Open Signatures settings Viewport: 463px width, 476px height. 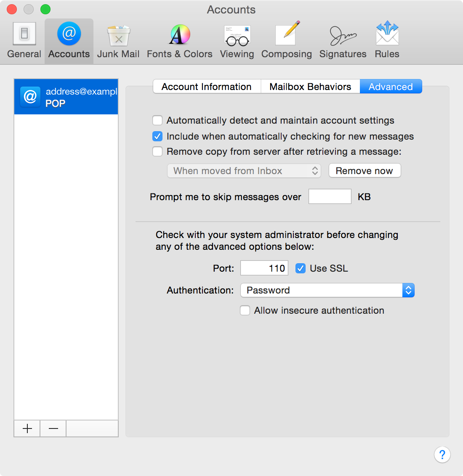343,40
